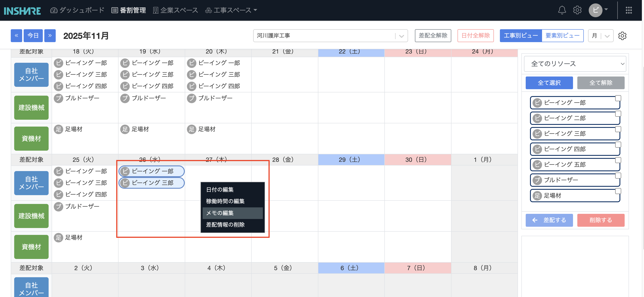Open 河川護岸工事 project dropdown
Viewport: 644px width, 297px height.
pyautogui.click(x=331, y=36)
